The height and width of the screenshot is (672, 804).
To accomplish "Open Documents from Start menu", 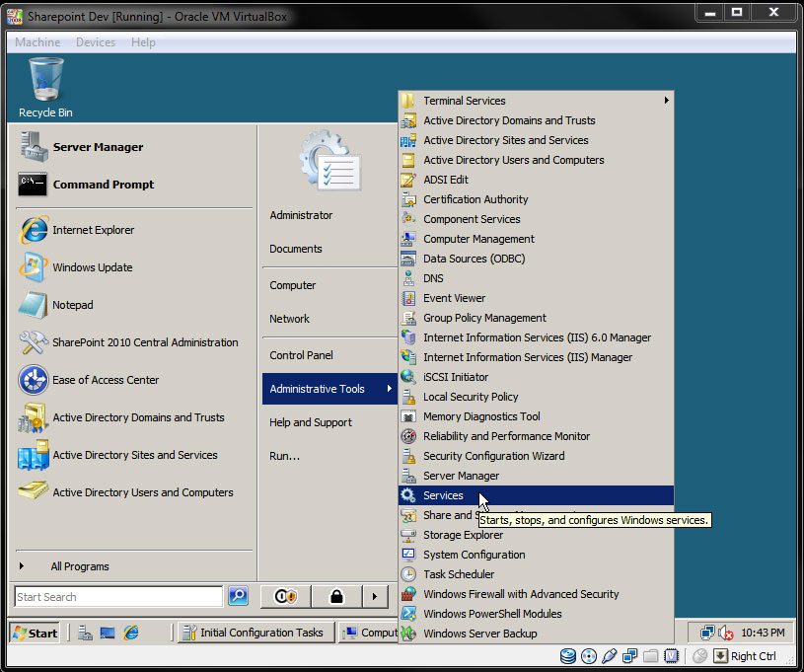I will (329, 249).
